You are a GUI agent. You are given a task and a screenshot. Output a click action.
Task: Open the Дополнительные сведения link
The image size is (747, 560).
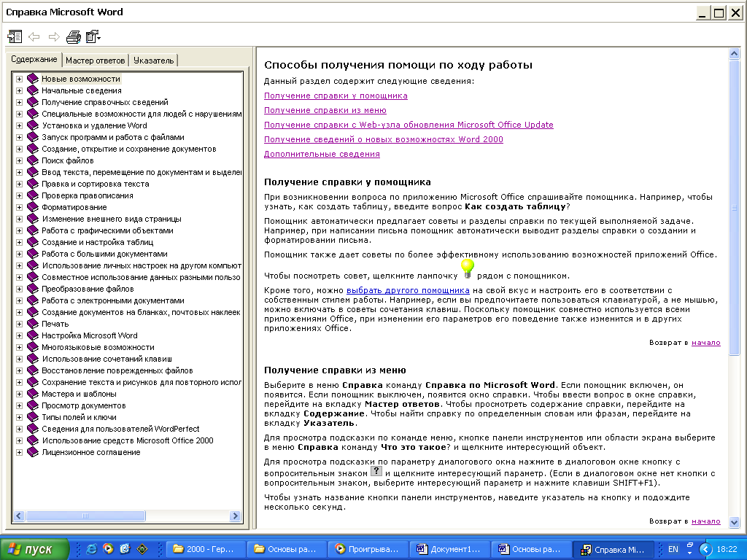click(x=322, y=154)
